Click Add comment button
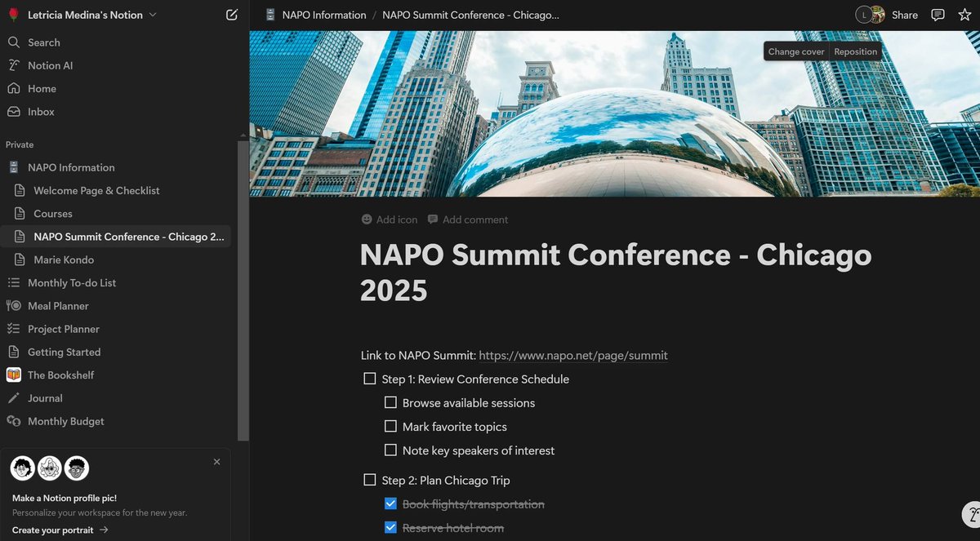 point(468,220)
